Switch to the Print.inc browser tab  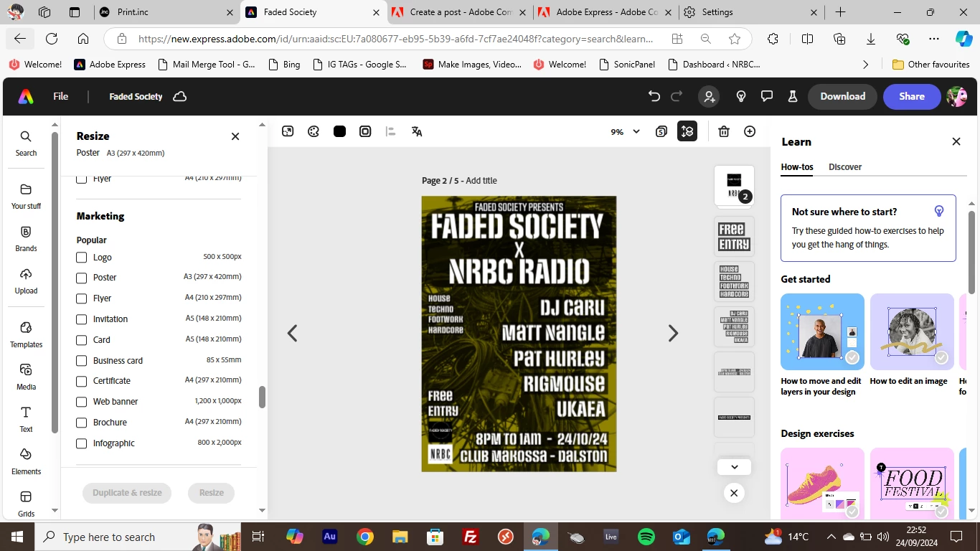[x=166, y=12]
